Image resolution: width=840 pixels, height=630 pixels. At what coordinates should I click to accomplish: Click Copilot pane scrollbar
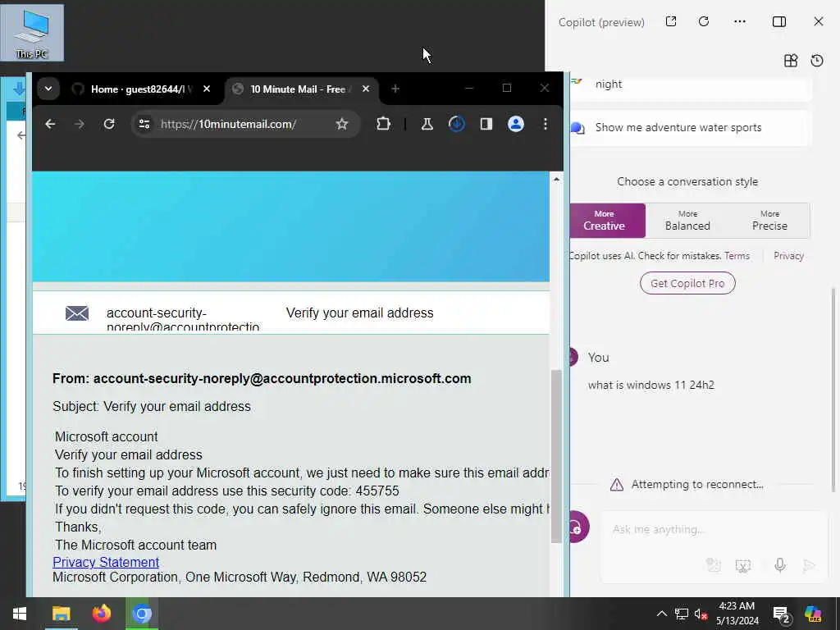(x=833, y=390)
